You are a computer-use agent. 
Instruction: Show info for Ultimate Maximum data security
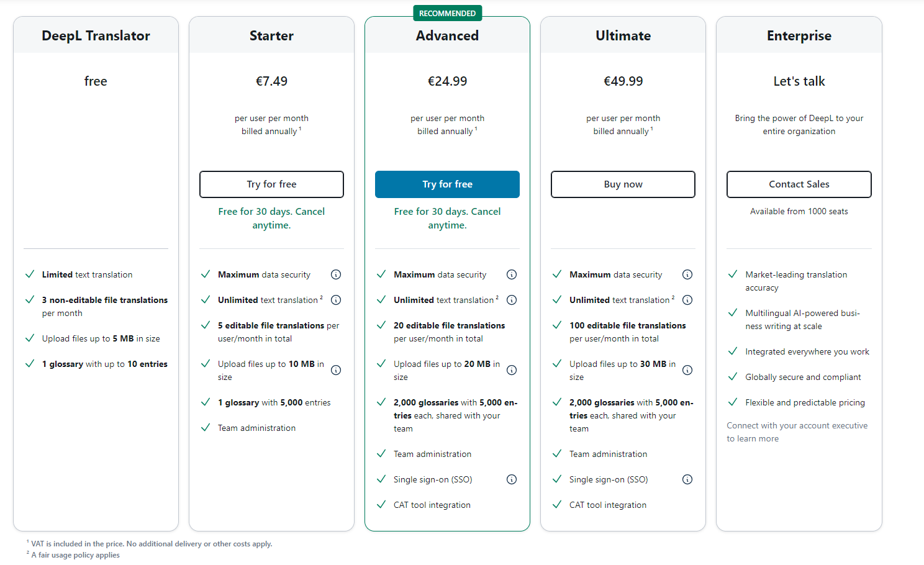point(687,274)
